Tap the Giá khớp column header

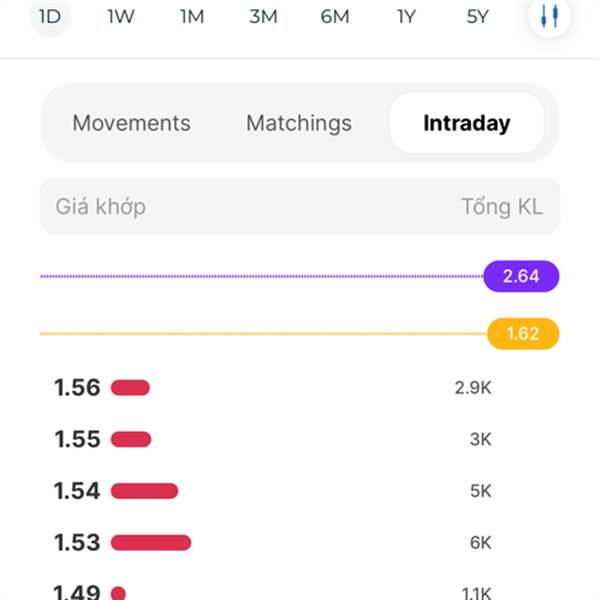[x=101, y=207]
